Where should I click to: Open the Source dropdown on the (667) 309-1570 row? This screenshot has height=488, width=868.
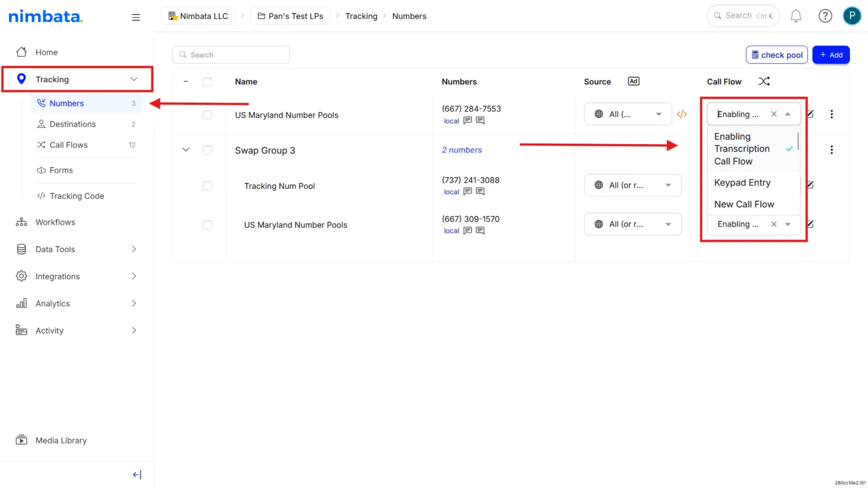pyautogui.click(x=633, y=224)
